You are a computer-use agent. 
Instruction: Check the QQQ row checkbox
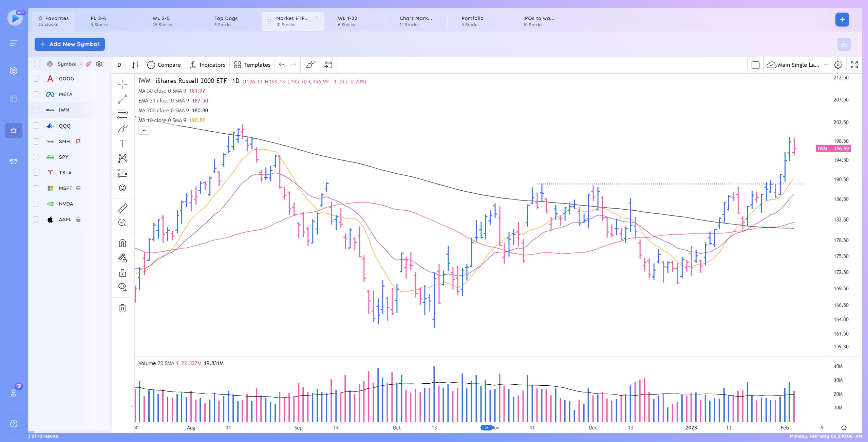36,126
